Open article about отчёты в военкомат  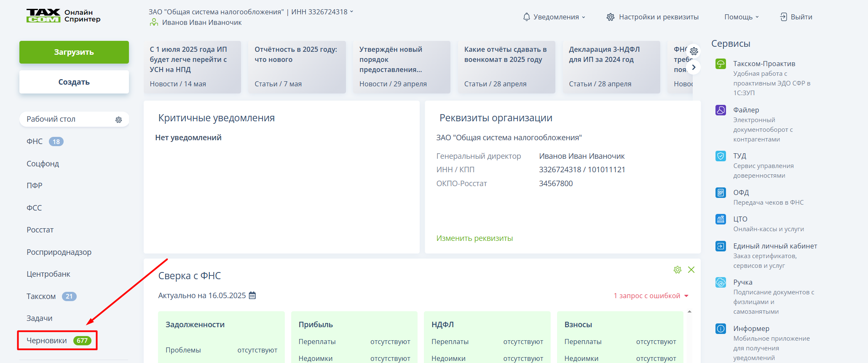pos(506,67)
